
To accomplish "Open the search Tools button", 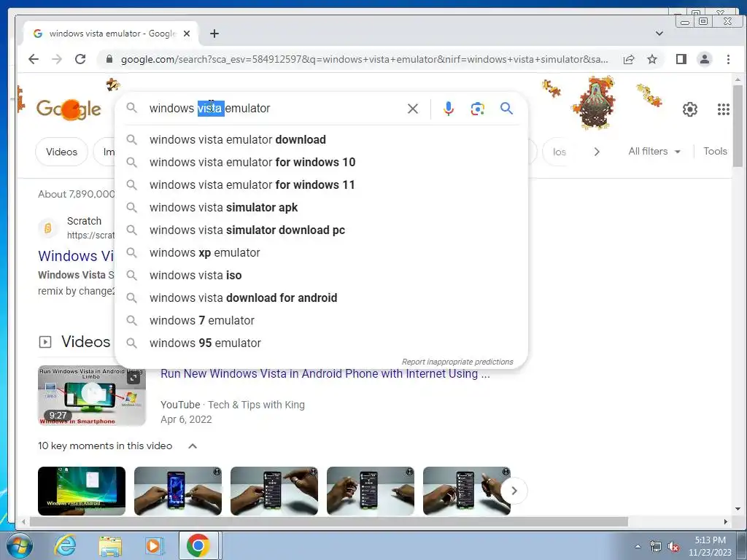I will tap(715, 152).
